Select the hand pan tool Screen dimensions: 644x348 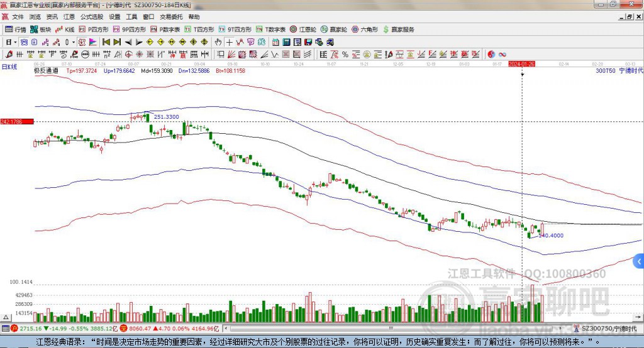click(x=218, y=42)
